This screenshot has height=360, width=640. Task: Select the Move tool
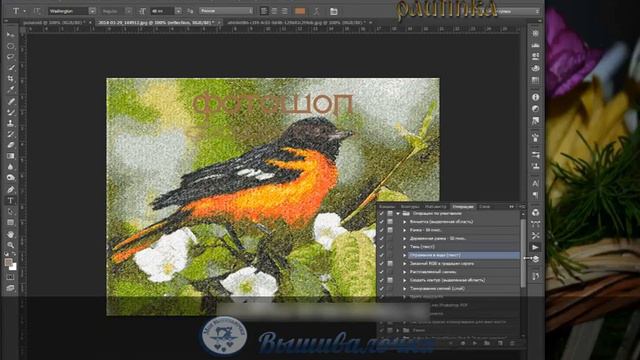coord(11,36)
